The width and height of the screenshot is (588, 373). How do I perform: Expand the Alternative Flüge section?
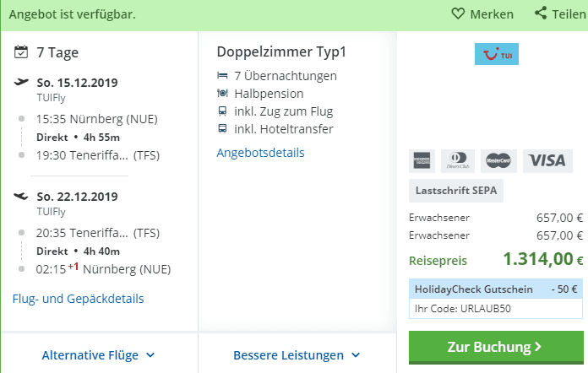pyautogui.click(x=98, y=355)
